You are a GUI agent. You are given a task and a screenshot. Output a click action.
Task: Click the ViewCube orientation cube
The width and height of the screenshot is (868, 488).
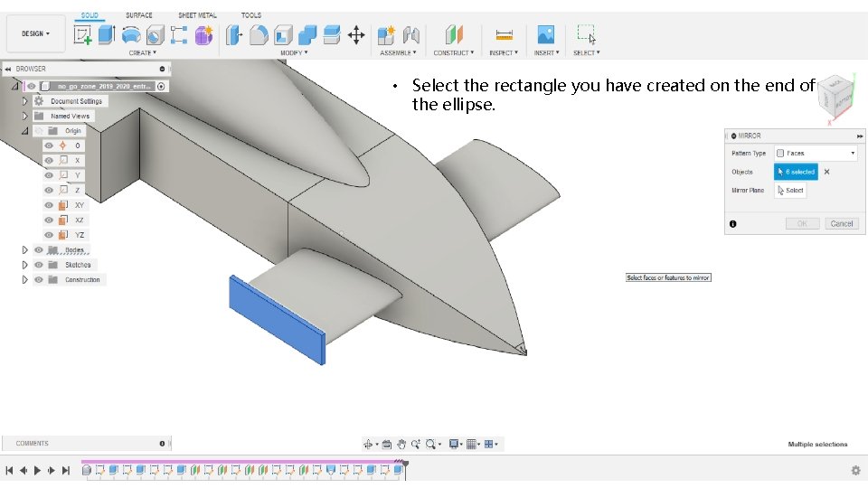[835, 95]
